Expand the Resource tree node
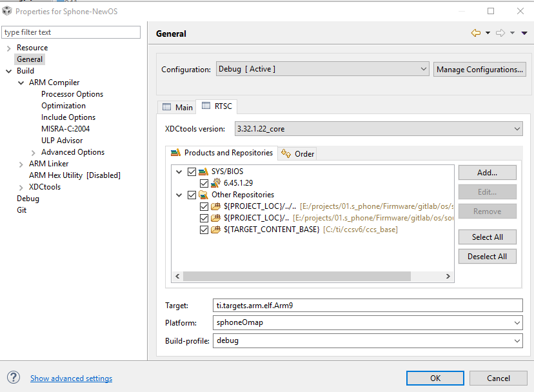534x392 pixels. pos(8,48)
